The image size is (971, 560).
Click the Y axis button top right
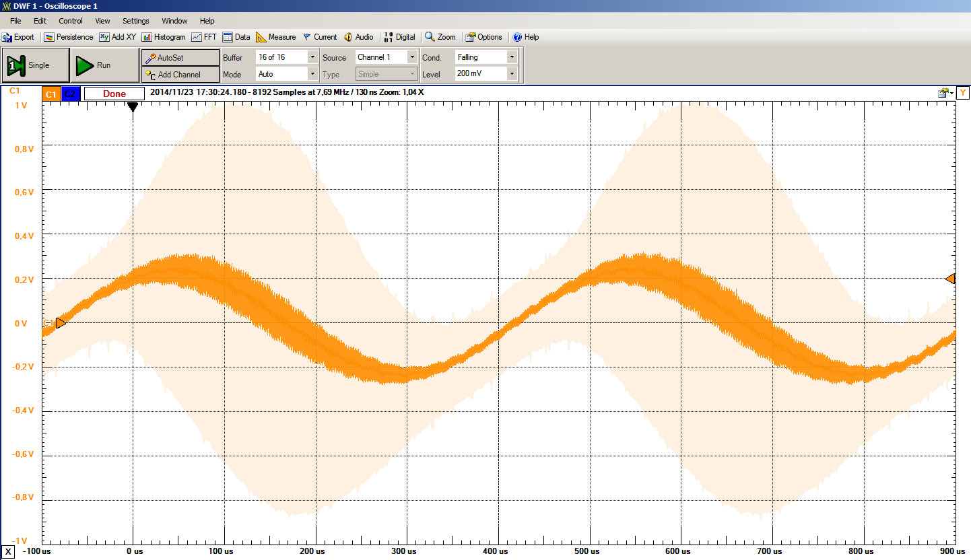(964, 92)
